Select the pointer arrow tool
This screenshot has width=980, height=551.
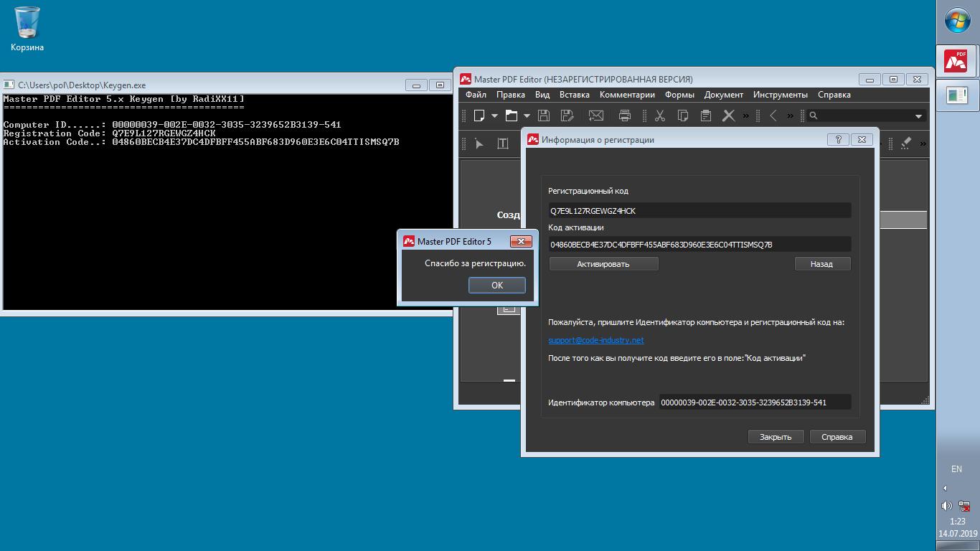pos(479,143)
